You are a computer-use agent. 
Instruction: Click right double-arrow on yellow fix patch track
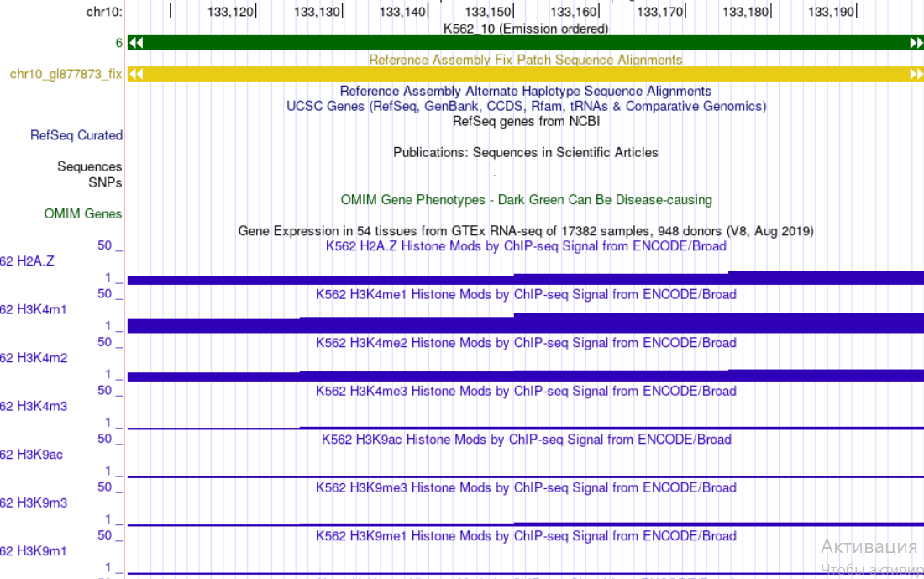[916, 74]
